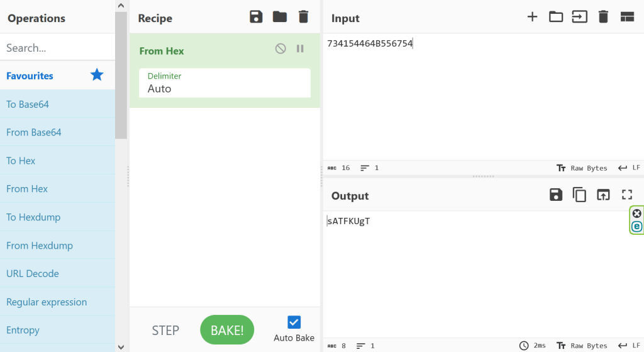Clear input and output trash icon
The width and height of the screenshot is (644, 352).
coord(603,17)
